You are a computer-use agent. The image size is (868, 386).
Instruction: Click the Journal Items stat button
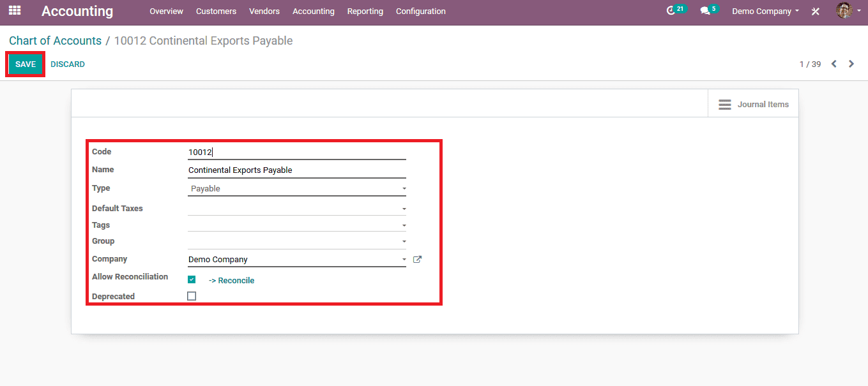(x=753, y=104)
